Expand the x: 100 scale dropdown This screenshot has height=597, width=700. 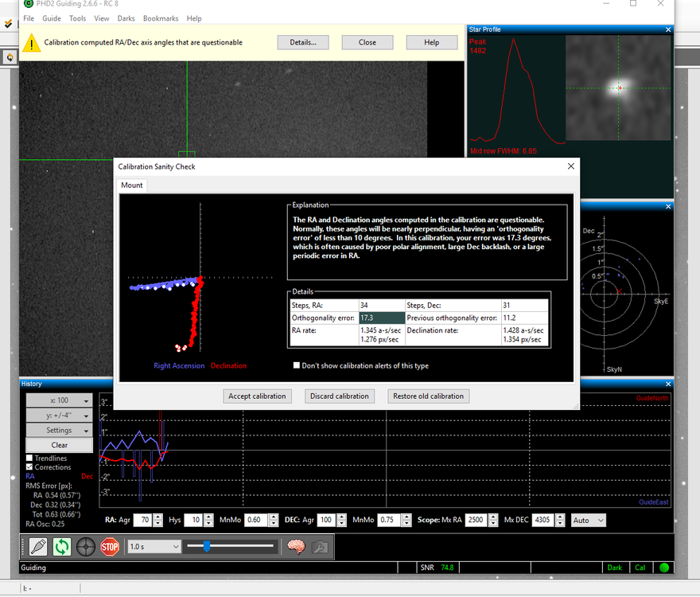click(x=60, y=400)
